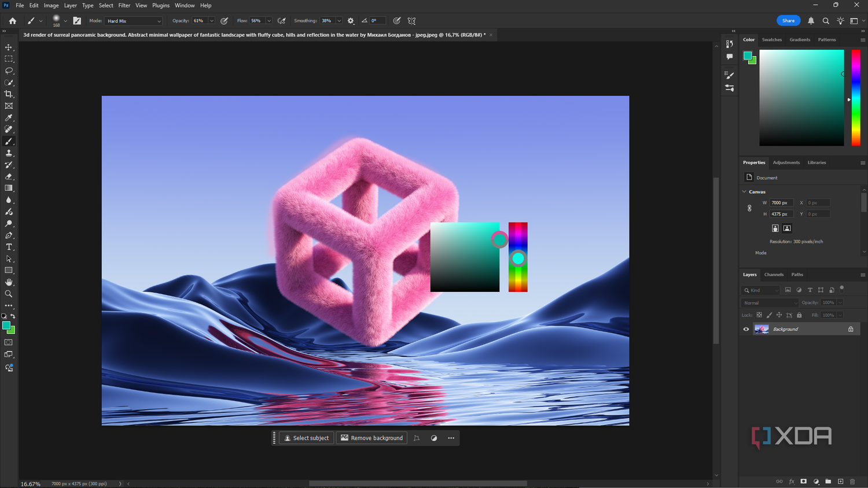Toggle pressure for opacity icon next to Opacity
The image size is (868, 488).
pos(225,21)
